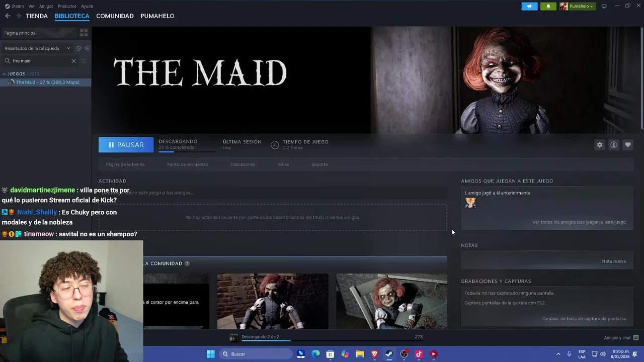644x362 pixels.
Task: Open the volume tray icon
Action: click(603, 354)
